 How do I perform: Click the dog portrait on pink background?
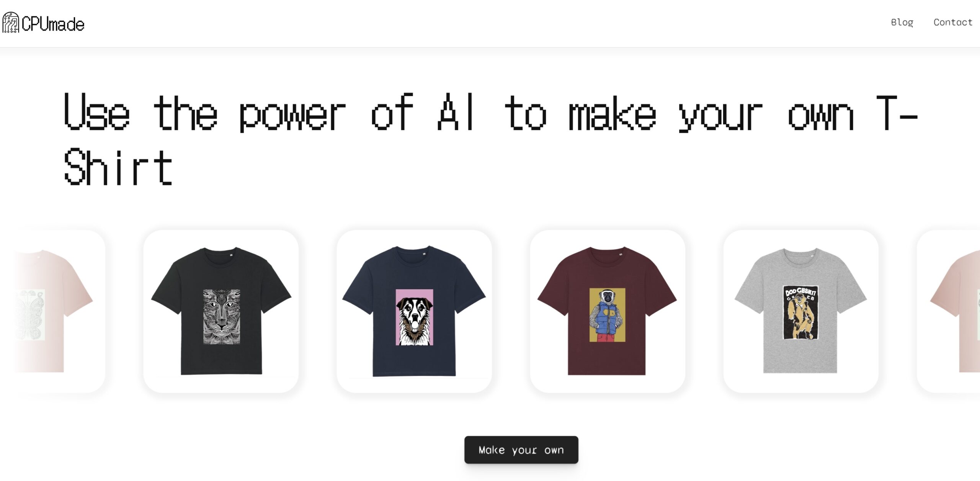414,317
